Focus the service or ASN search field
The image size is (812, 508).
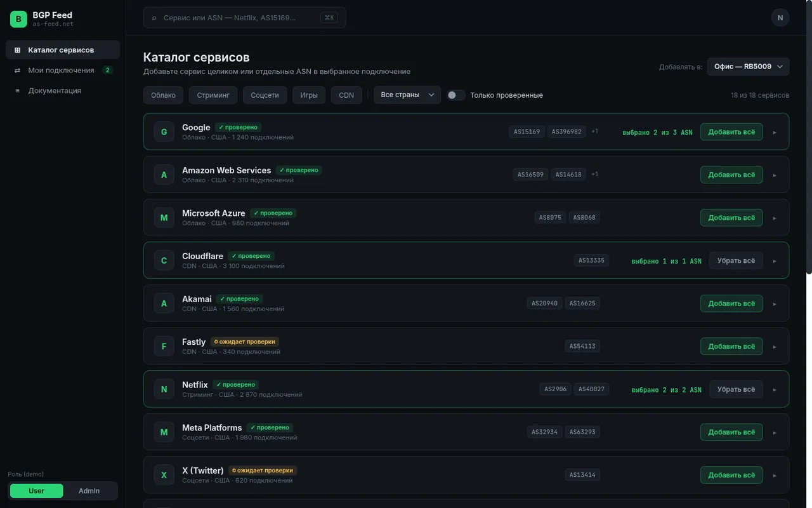(245, 18)
